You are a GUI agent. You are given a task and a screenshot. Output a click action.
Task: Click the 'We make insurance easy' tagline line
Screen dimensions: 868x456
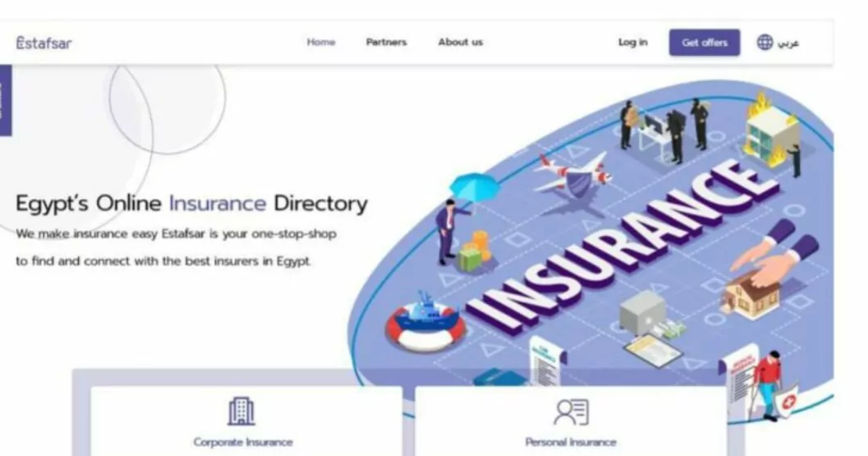176,235
